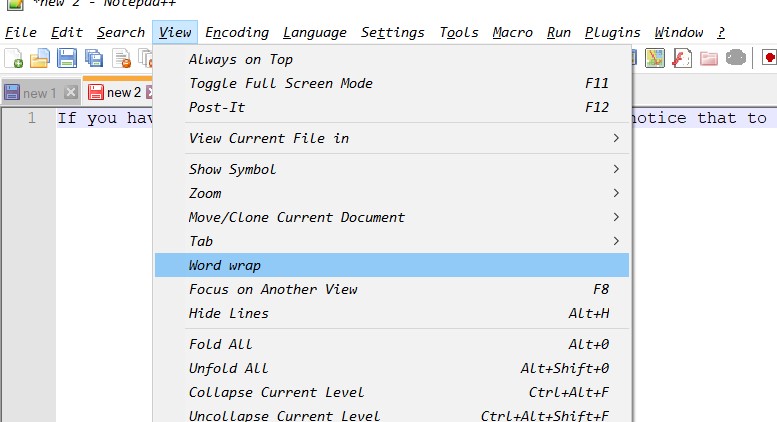
Task: Click the New file toolbar icon
Action: click(14, 58)
